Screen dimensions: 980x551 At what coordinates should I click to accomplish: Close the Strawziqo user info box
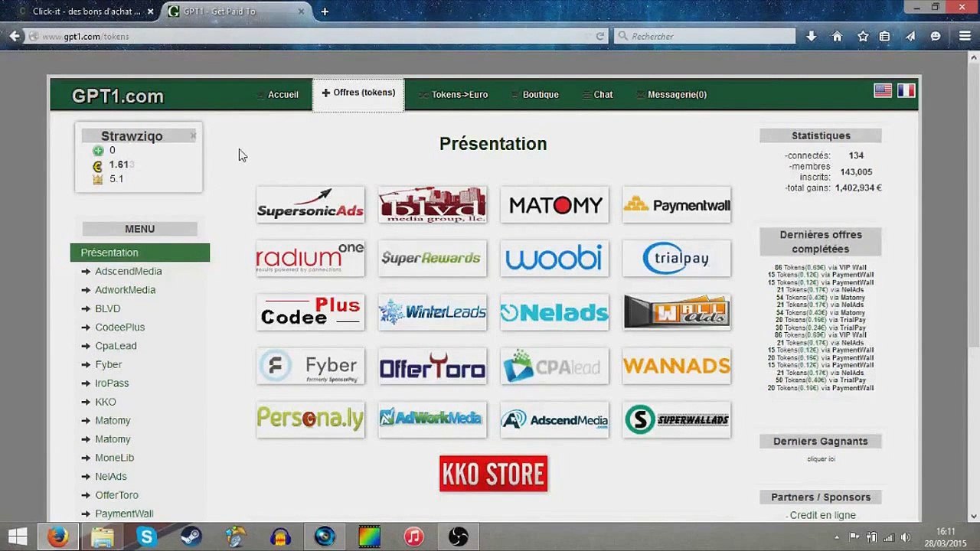[193, 135]
